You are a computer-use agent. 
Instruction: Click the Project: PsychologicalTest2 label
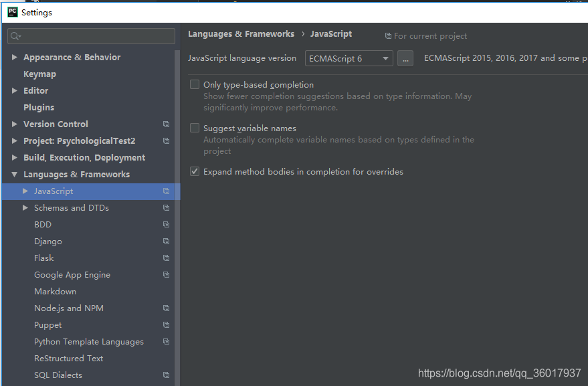tap(79, 141)
